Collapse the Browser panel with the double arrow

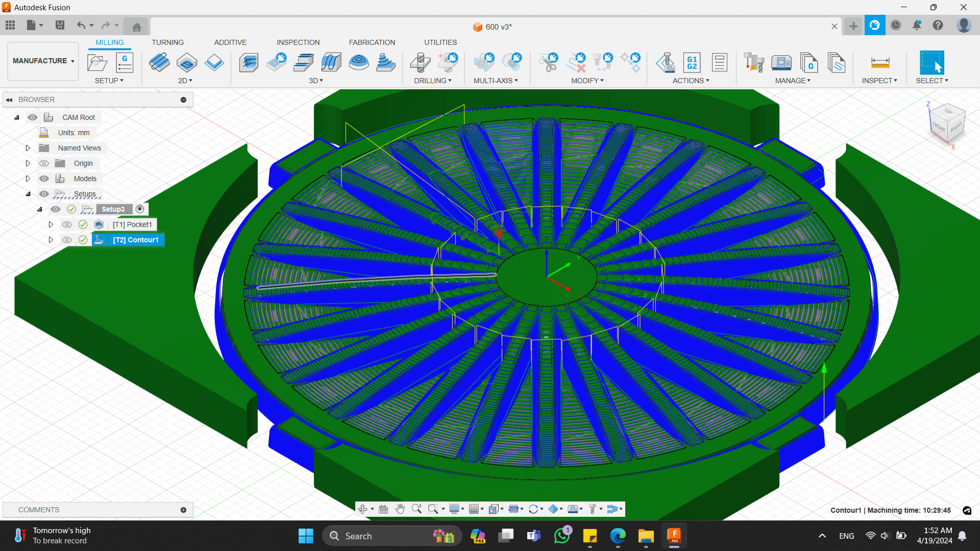coord(9,99)
